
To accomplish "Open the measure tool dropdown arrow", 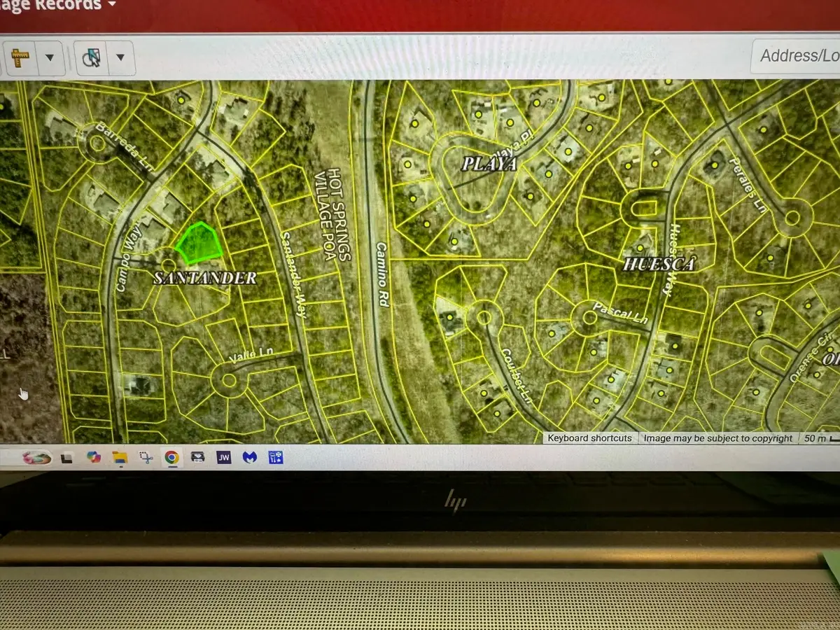I will tap(50, 57).
